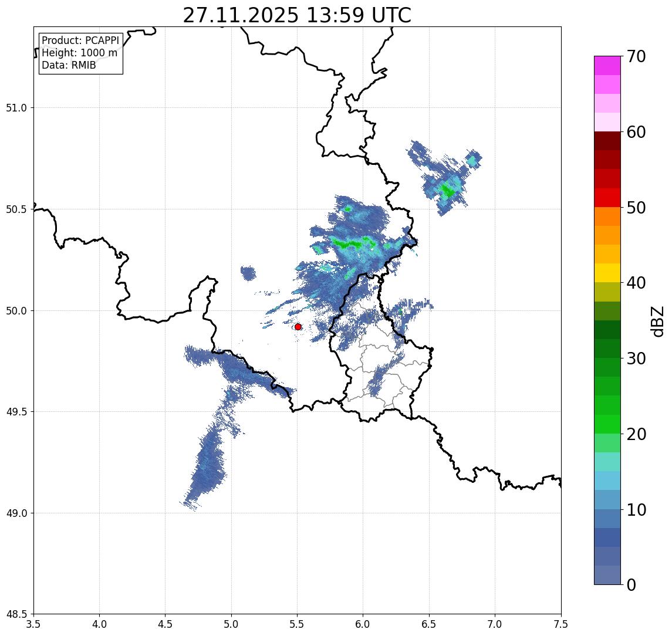Click longitude axis label 5.5
The width and height of the screenshot is (672, 636).
(298, 624)
